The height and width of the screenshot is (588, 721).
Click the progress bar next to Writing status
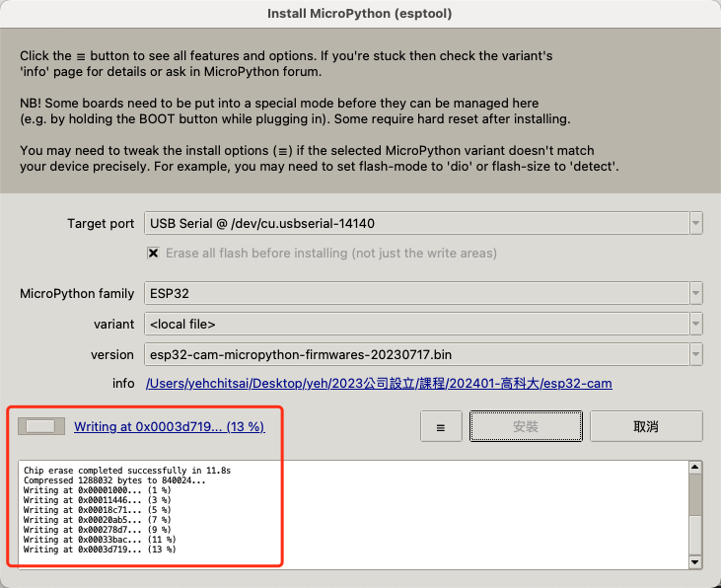[x=40, y=426]
